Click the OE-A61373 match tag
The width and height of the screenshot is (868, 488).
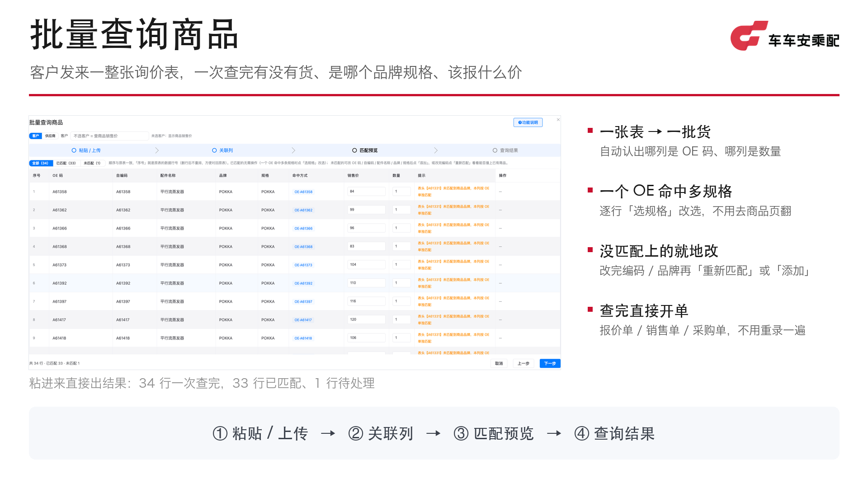pos(303,265)
